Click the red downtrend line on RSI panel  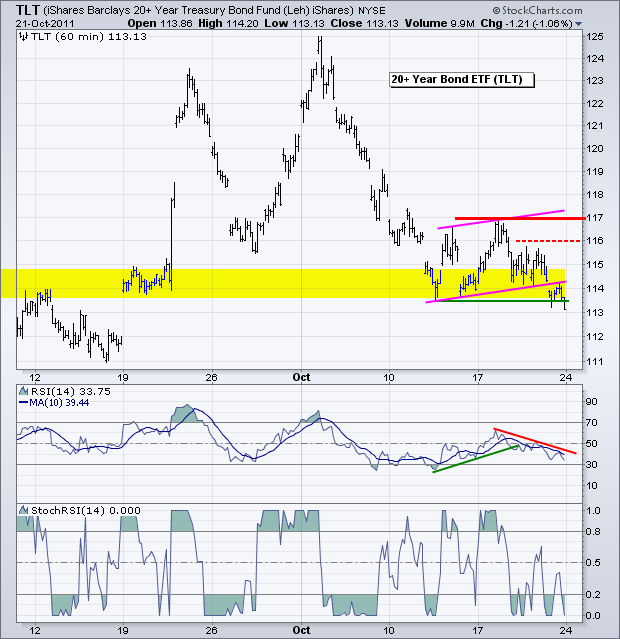pyautogui.click(x=535, y=441)
